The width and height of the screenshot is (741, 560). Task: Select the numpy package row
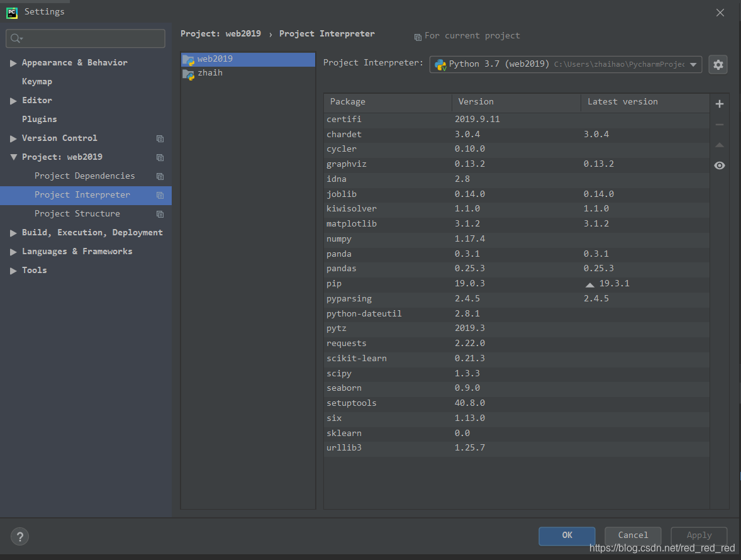516,240
